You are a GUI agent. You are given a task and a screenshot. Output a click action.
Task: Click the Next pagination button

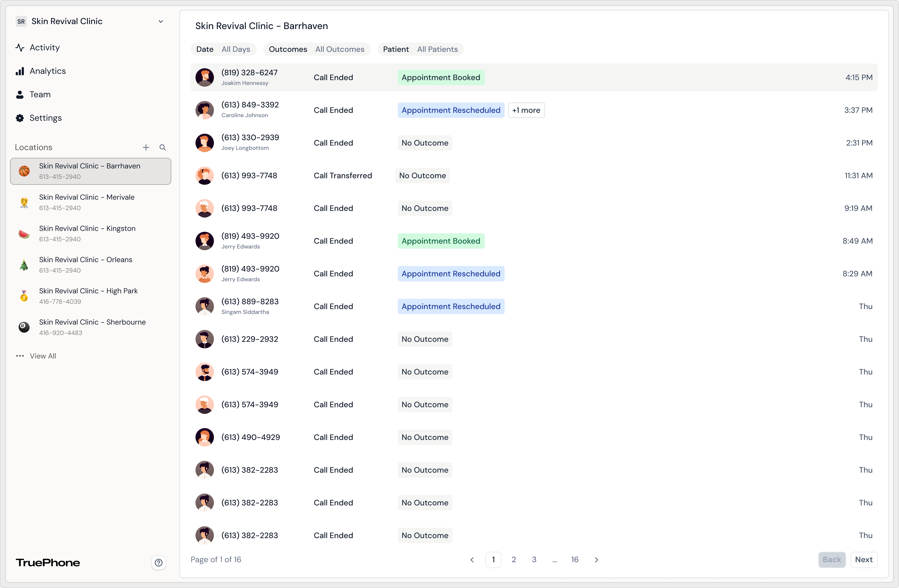point(863,560)
